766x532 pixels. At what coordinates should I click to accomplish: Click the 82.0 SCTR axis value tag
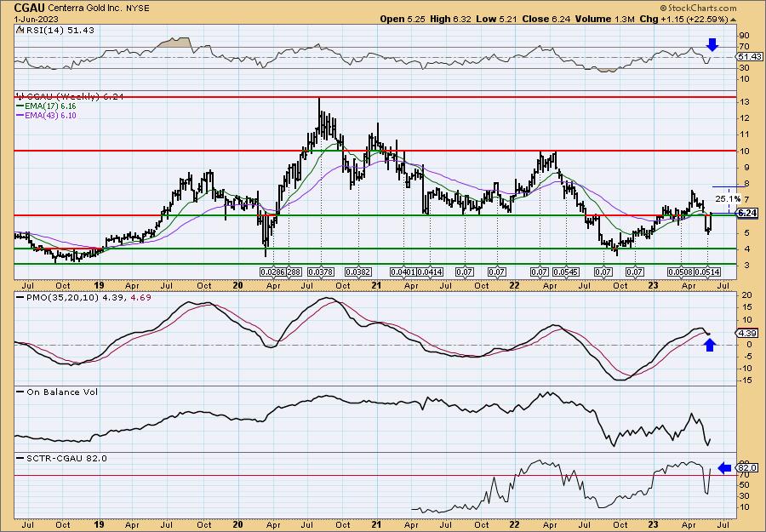[748, 468]
